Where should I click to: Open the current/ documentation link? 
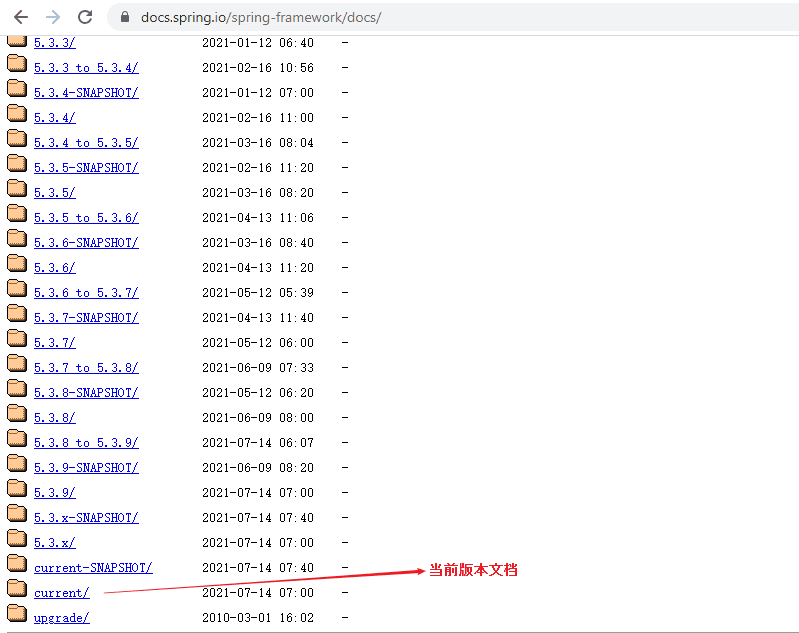[61, 593]
